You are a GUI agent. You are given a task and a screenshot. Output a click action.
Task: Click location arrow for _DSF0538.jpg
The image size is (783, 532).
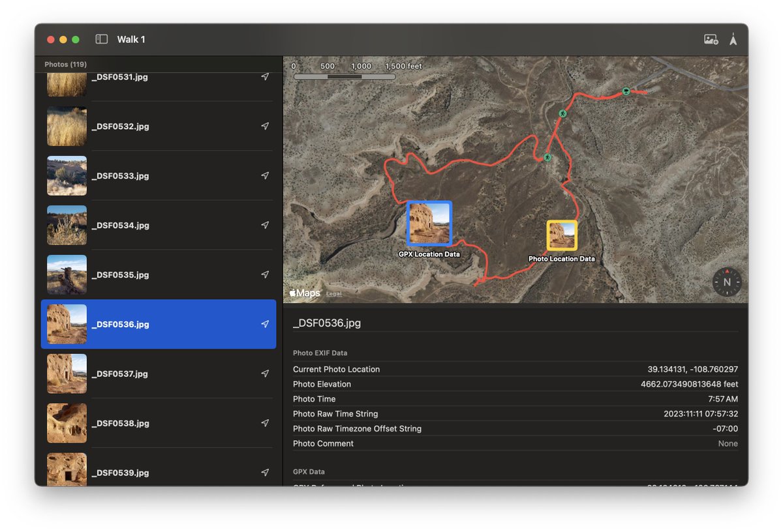(265, 423)
